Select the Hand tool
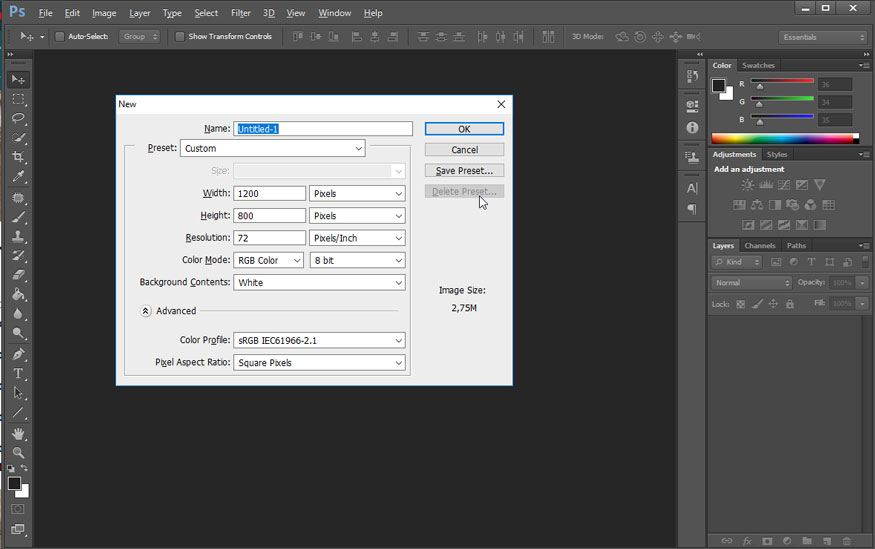 coord(18,433)
